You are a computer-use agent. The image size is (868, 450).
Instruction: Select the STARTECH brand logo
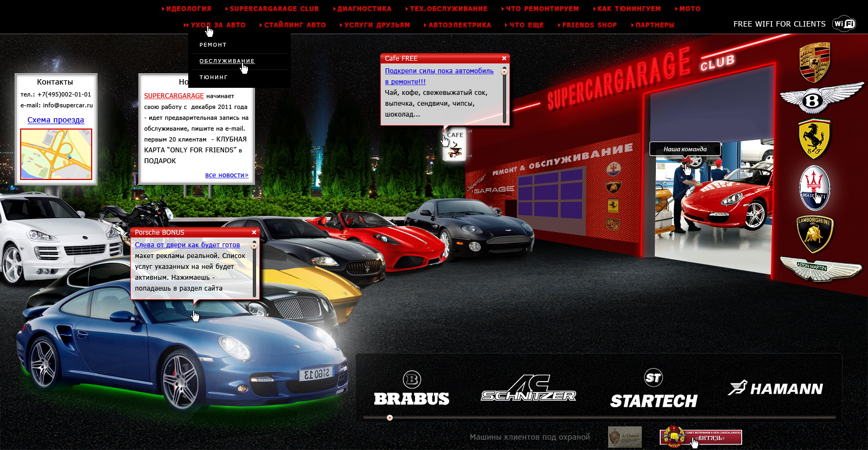(654, 389)
